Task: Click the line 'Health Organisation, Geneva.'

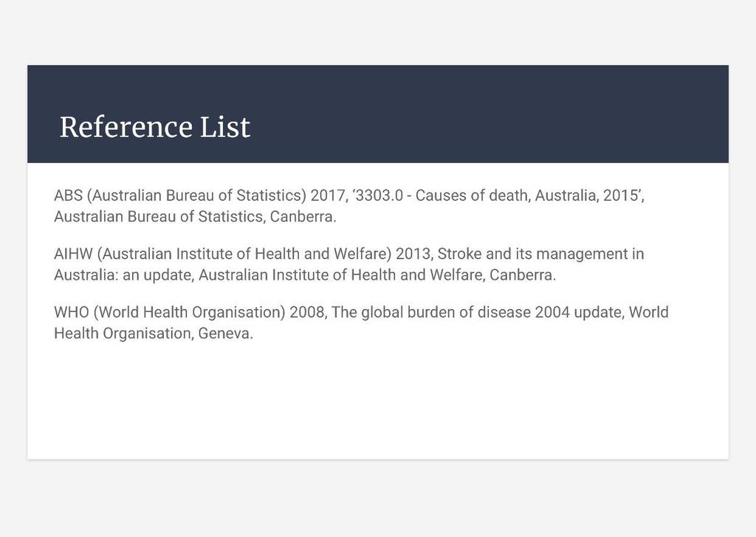Action: pos(154,333)
